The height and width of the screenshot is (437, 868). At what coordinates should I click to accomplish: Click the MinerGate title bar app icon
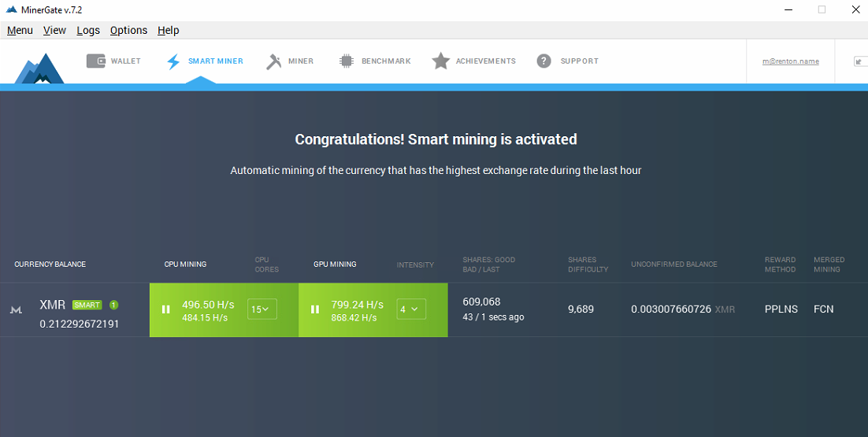point(11,9)
